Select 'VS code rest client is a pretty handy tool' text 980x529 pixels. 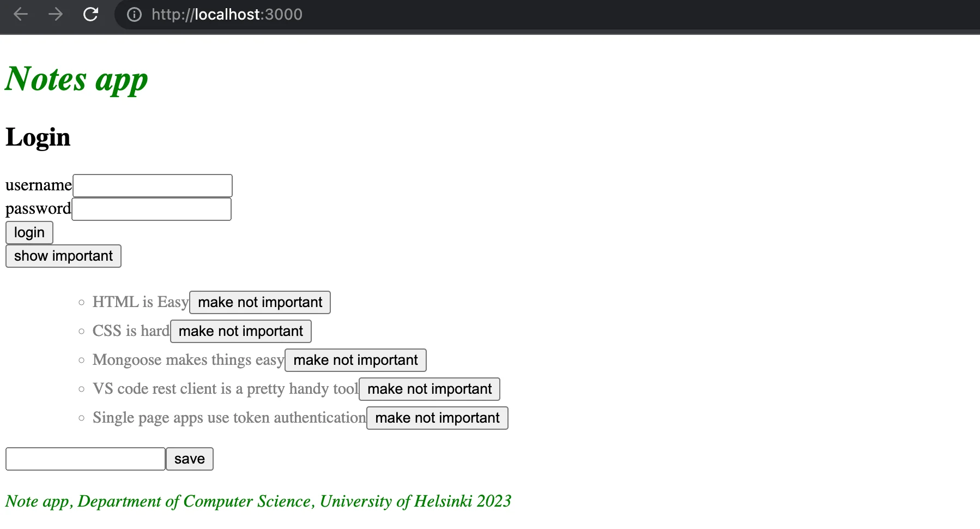226,389
